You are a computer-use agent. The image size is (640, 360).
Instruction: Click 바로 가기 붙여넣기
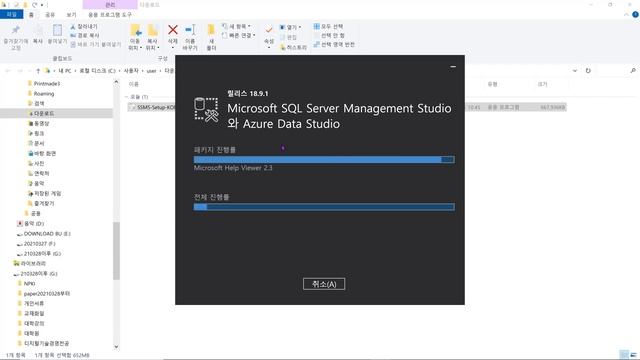(96, 44)
